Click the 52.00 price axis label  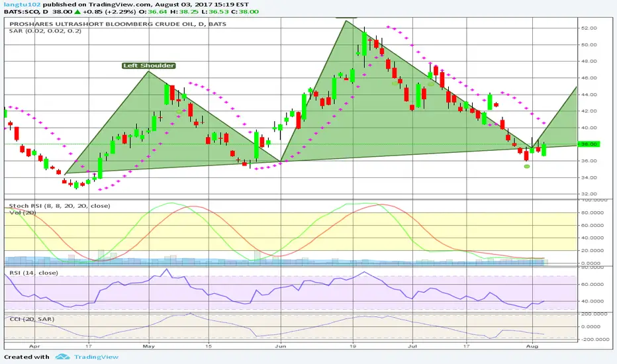589,28
